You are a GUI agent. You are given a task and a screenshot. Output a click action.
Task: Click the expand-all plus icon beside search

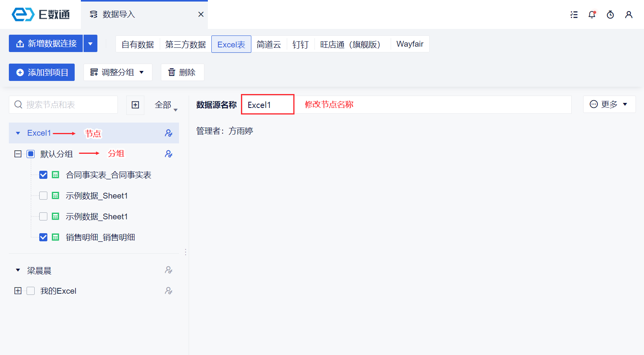(x=135, y=105)
